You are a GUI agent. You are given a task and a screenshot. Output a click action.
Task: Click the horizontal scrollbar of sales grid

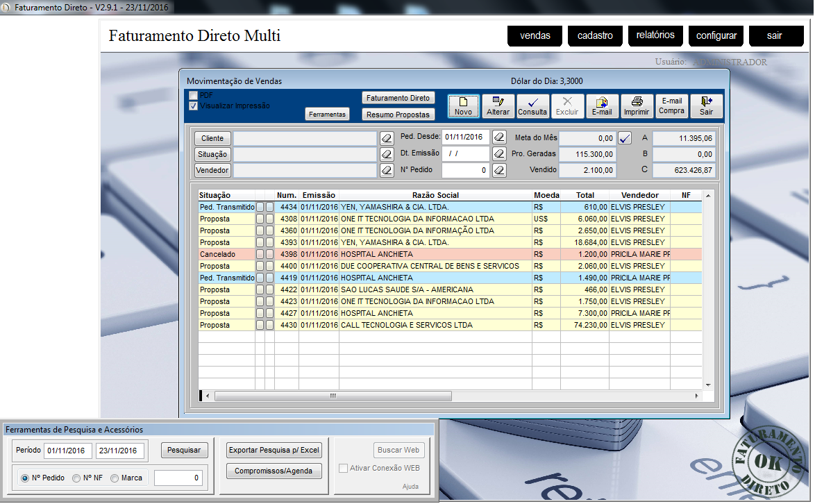(333, 396)
